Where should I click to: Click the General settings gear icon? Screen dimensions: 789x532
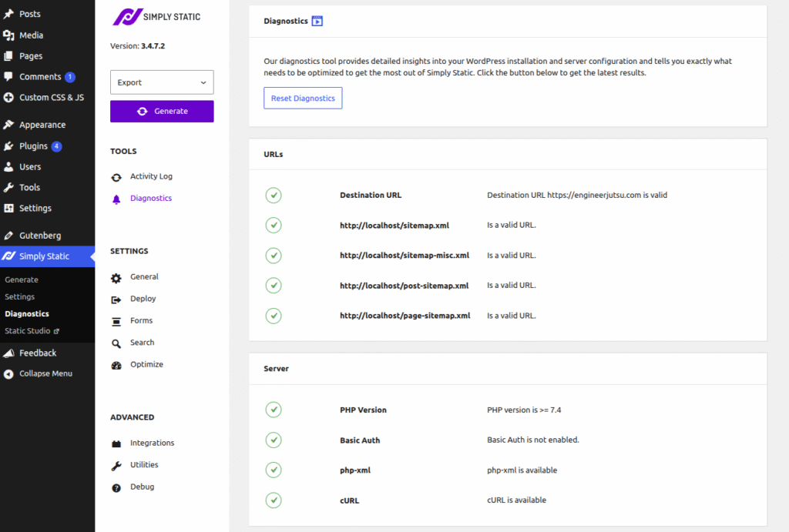[116, 277]
